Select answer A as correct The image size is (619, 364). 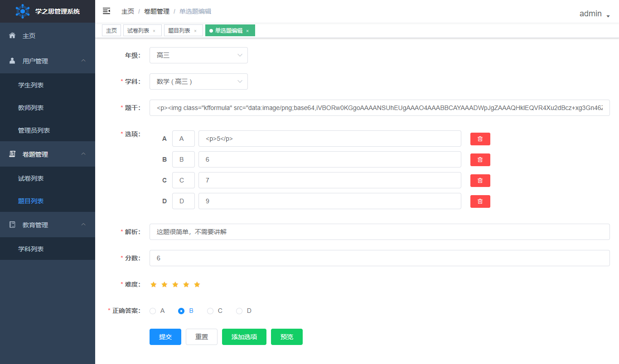coord(153,311)
